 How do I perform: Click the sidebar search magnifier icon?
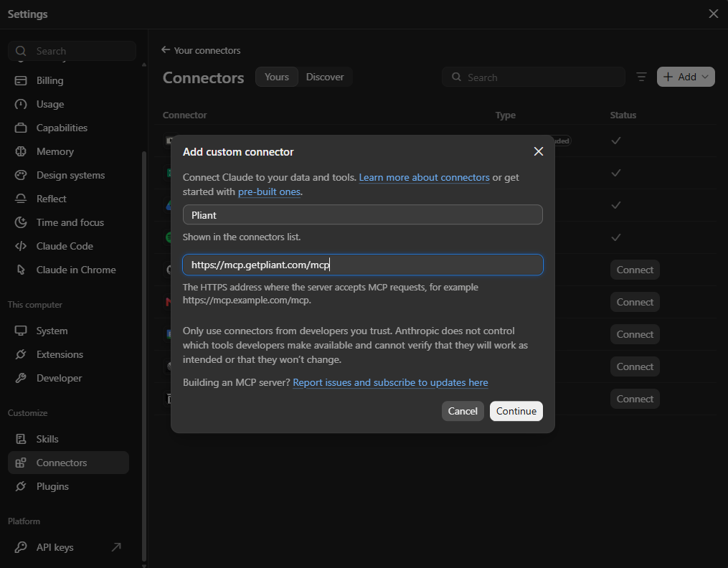pyautogui.click(x=21, y=51)
